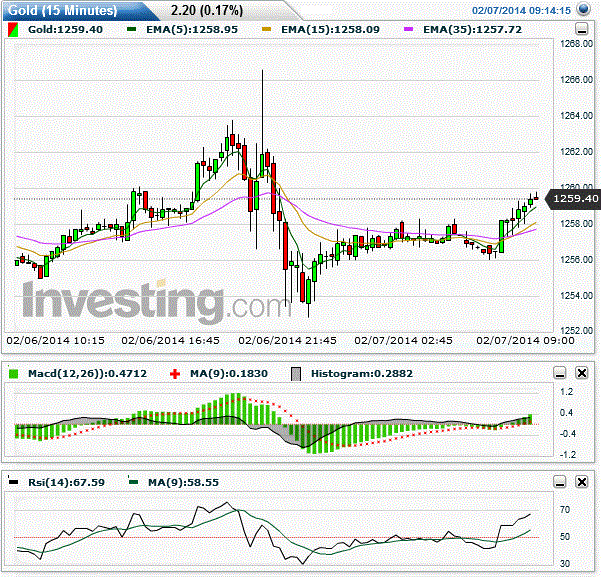Click the 1266.00 price axis label

tap(576, 80)
